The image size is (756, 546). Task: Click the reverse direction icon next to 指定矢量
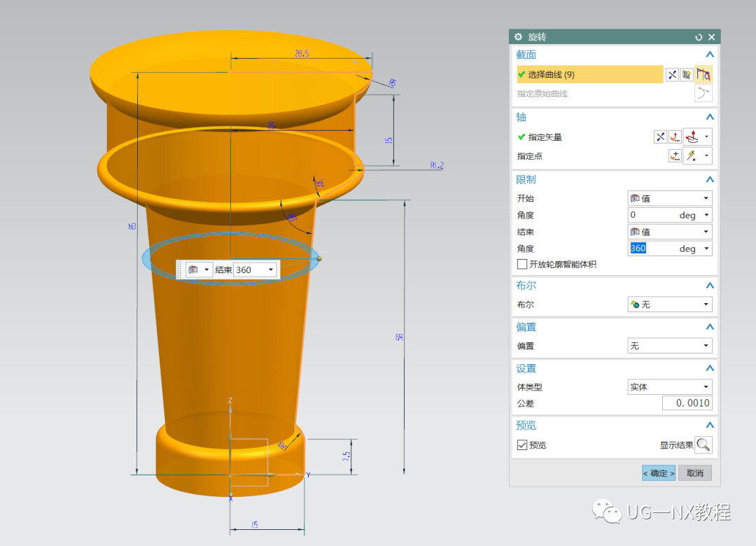point(660,137)
